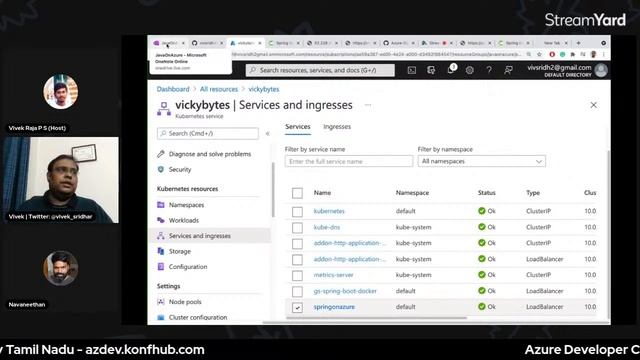This screenshot has height=360, width=640.
Task: Switch to the Ingresses tab
Action: (337, 127)
